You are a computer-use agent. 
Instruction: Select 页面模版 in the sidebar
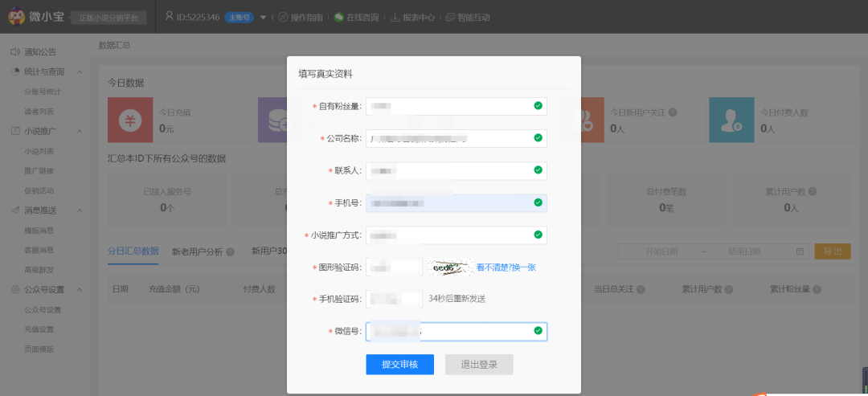[39, 349]
